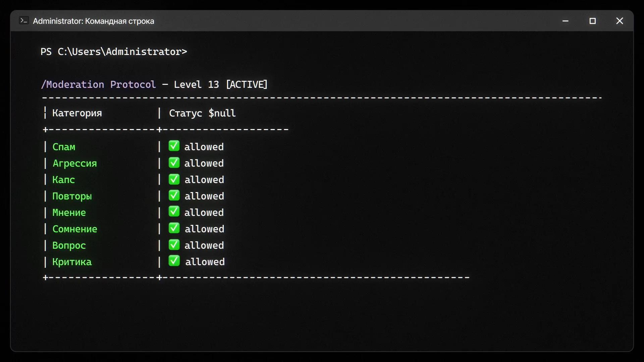The image size is (644, 362).
Task: Click the green checkmark next to Вопрос
Action: [174, 244]
